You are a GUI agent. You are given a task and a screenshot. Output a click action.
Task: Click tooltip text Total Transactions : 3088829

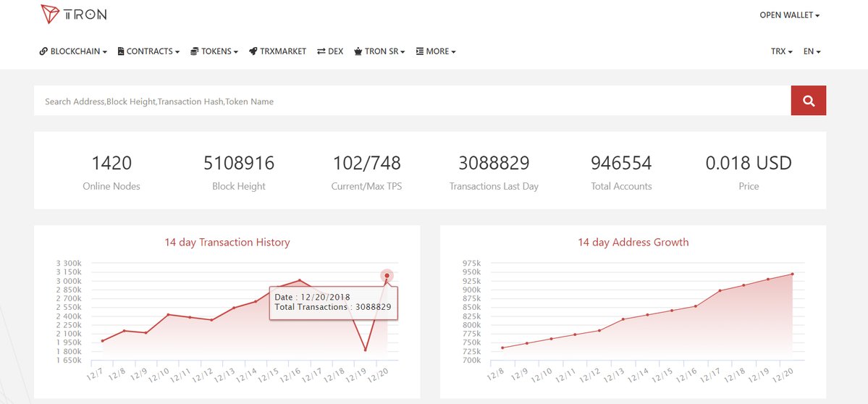[333, 307]
